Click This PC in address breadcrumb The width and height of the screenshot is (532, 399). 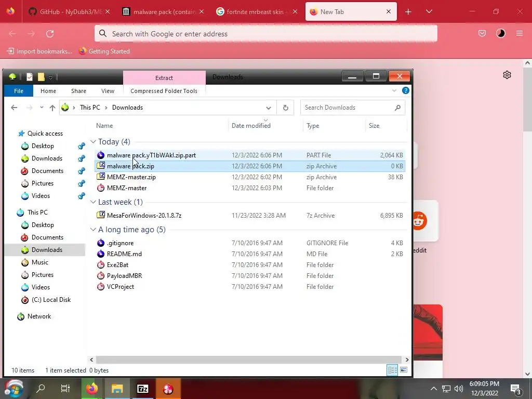coord(90,108)
